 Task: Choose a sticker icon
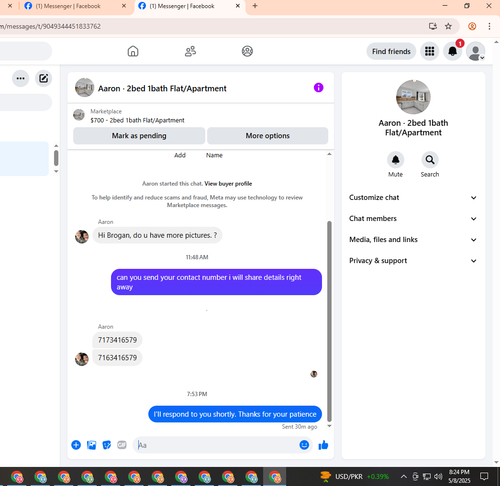point(107,445)
